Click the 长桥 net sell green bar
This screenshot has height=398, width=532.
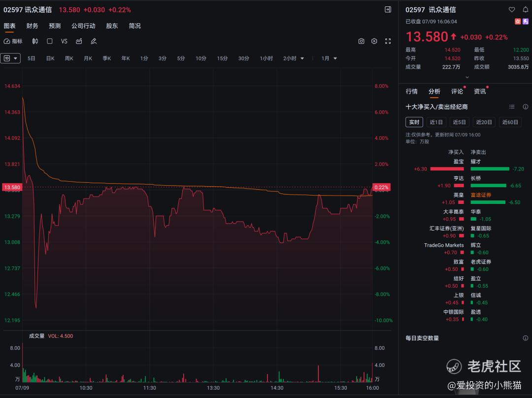(488, 186)
